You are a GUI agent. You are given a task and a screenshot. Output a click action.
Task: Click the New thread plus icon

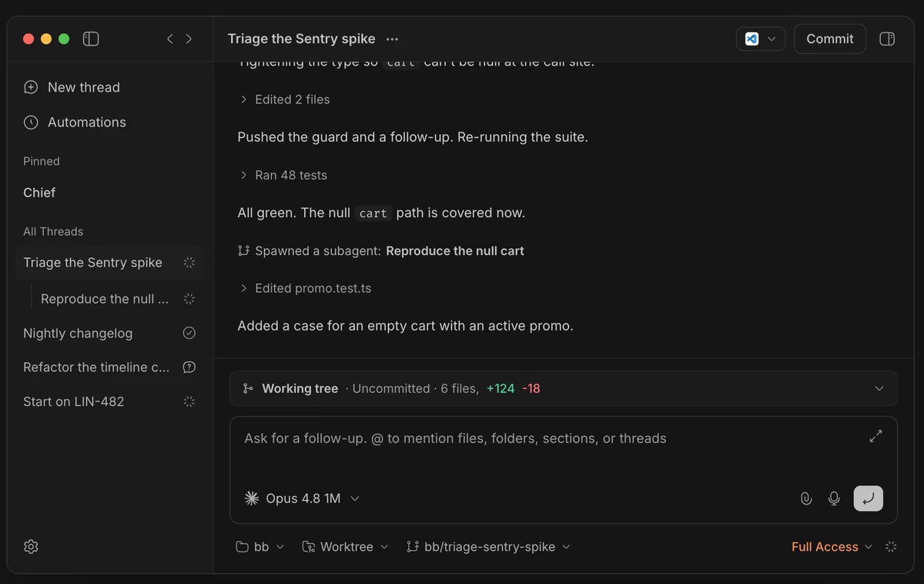31,87
